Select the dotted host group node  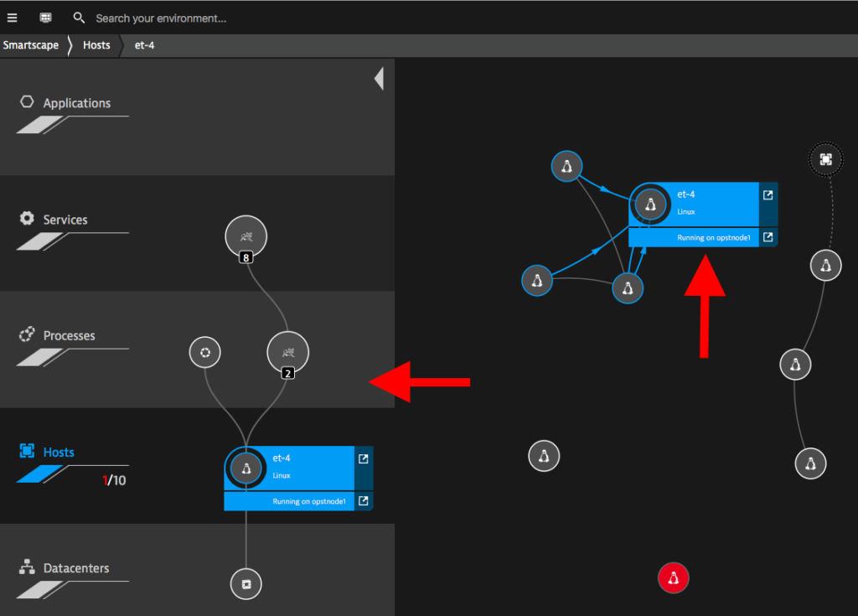click(x=825, y=159)
